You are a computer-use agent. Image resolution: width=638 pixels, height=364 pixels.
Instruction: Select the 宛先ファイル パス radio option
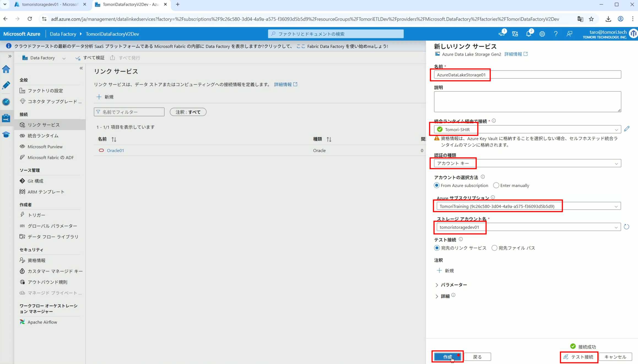pos(494,248)
